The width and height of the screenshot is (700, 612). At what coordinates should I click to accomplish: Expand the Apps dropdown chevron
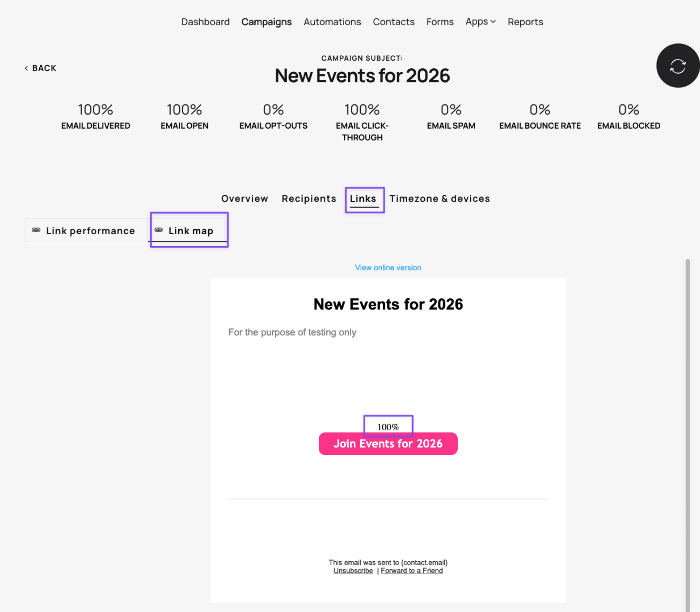coord(493,22)
